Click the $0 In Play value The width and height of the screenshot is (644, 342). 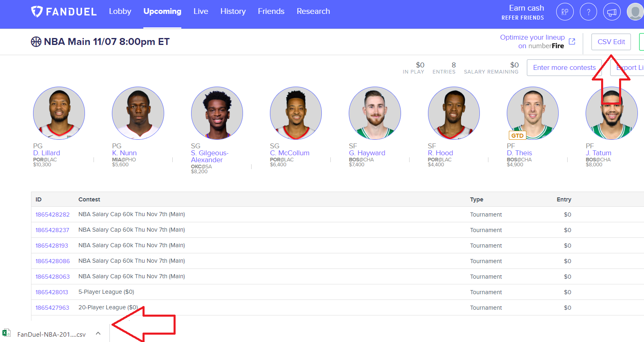pyautogui.click(x=420, y=65)
